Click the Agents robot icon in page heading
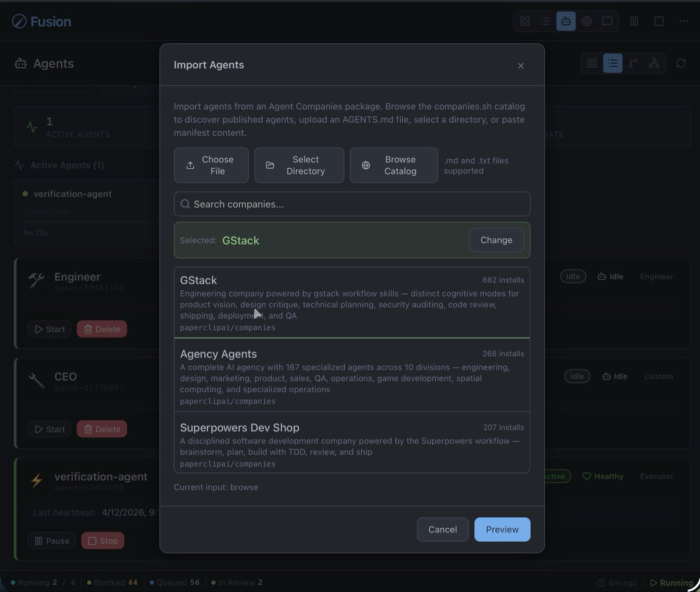700x592 pixels. tap(20, 64)
